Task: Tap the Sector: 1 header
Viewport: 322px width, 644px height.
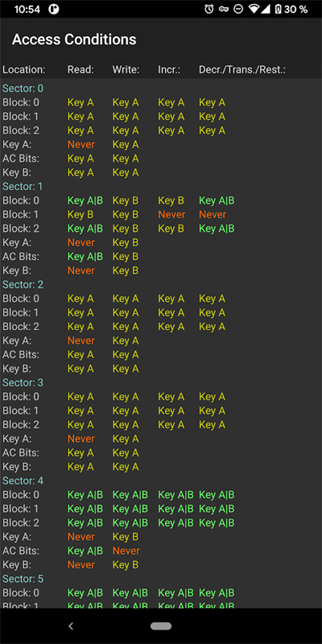Action: pos(23,187)
